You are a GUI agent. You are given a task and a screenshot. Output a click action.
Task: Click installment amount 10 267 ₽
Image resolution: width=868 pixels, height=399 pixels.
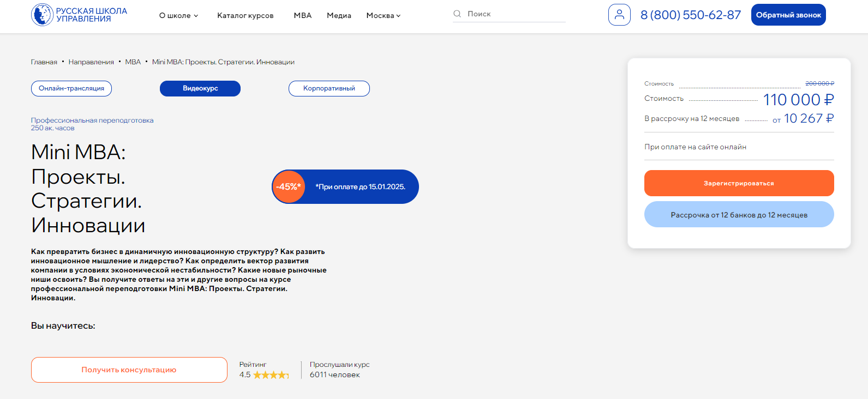pyautogui.click(x=809, y=118)
